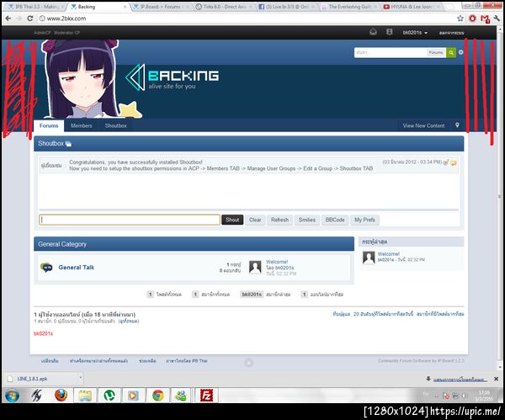Screen dimensions: 505x420
Task: Open Shoutbox popup icon in header
Action: click(68, 144)
